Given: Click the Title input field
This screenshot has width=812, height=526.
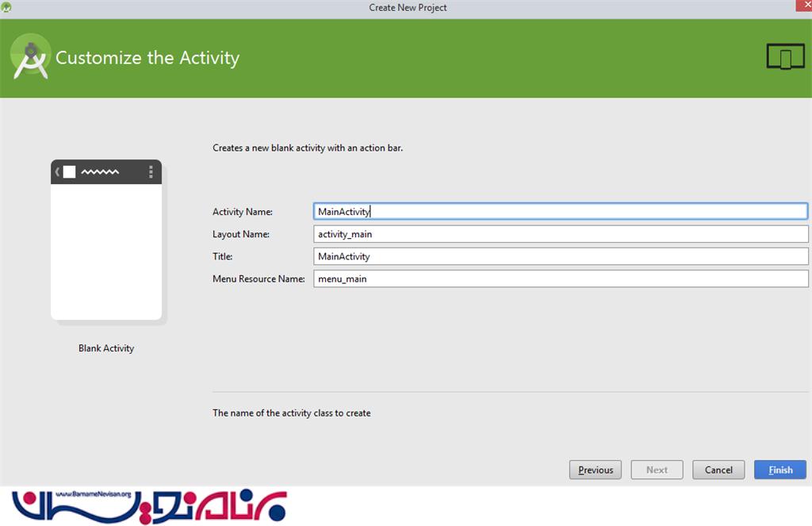Looking at the screenshot, I should tap(561, 256).
